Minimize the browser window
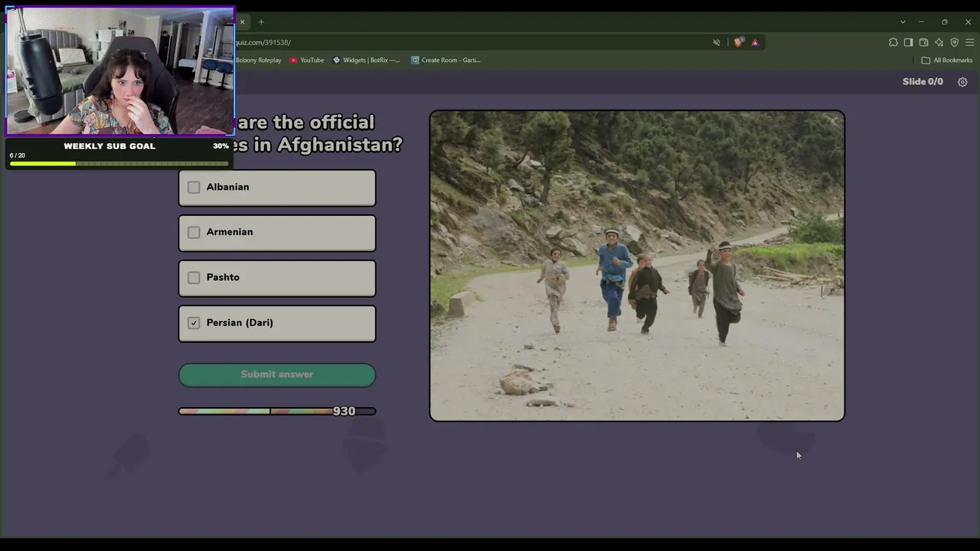The image size is (980, 551). [921, 22]
